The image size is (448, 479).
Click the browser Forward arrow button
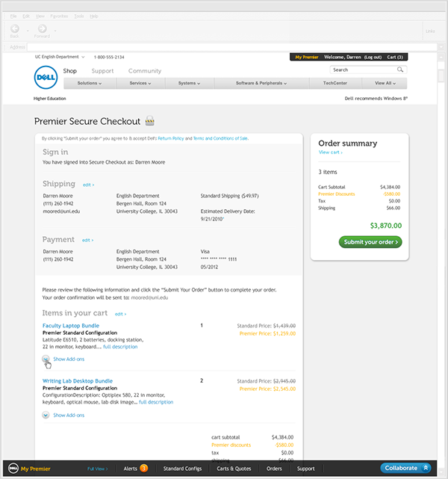point(42,28)
